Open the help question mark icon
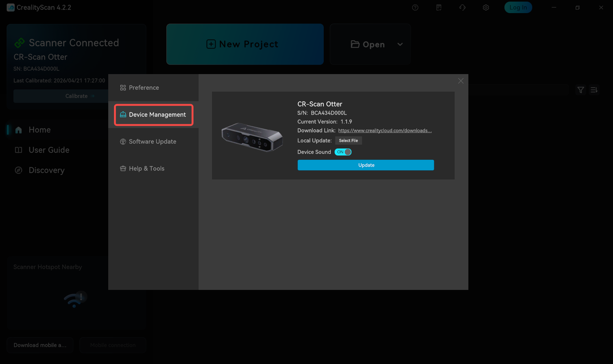Screen dimensions: 613x364 pos(415,7)
